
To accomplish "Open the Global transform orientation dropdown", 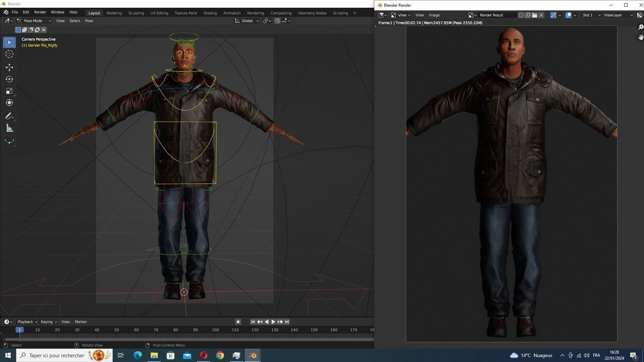I will click(x=247, y=21).
